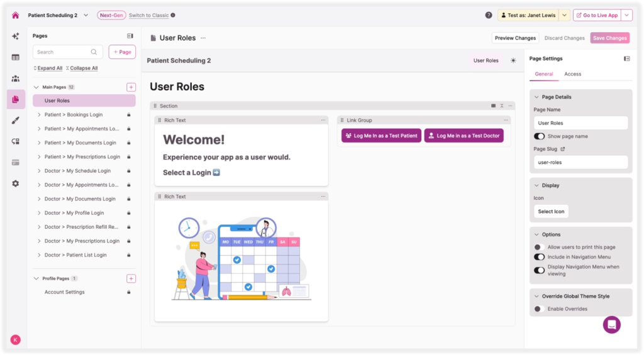Collapse the Page Details section
Screen dimensions: 644x355
(536, 97)
